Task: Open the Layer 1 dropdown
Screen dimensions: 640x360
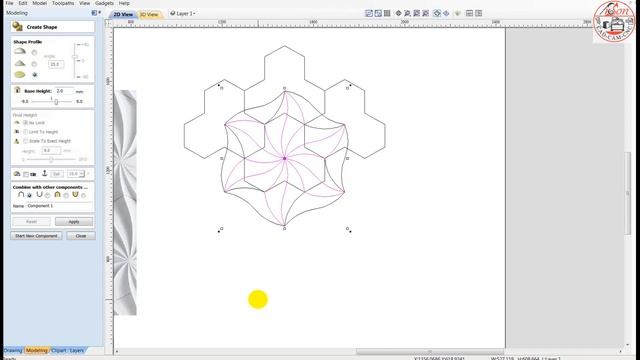Action: pyautogui.click(x=183, y=13)
